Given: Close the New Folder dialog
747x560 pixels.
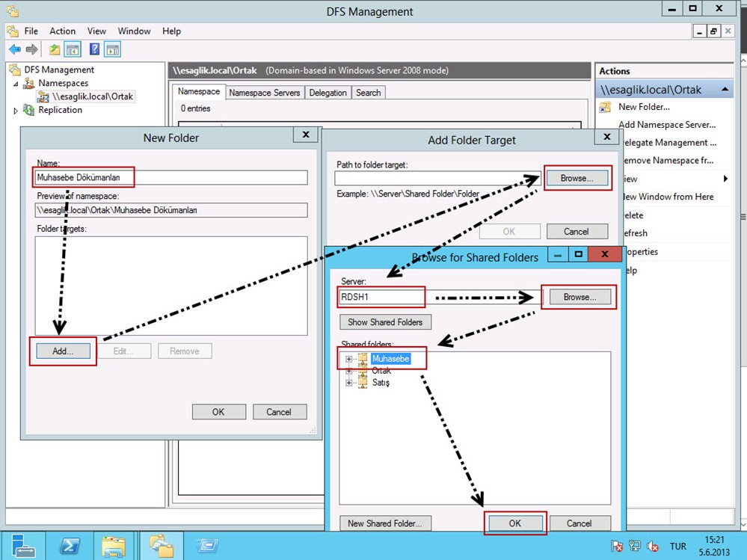Looking at the screenshot, I should tap(307, 135).
